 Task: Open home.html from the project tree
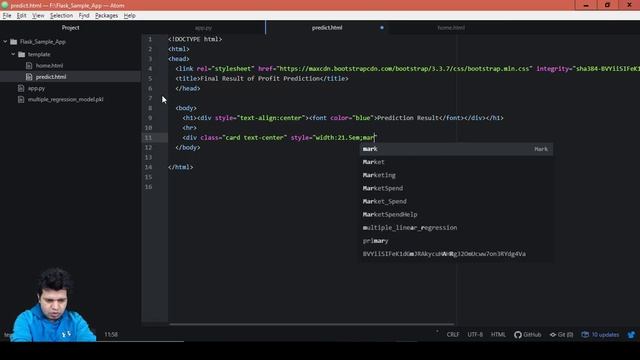pyautogui.click(x=49, y=65)
